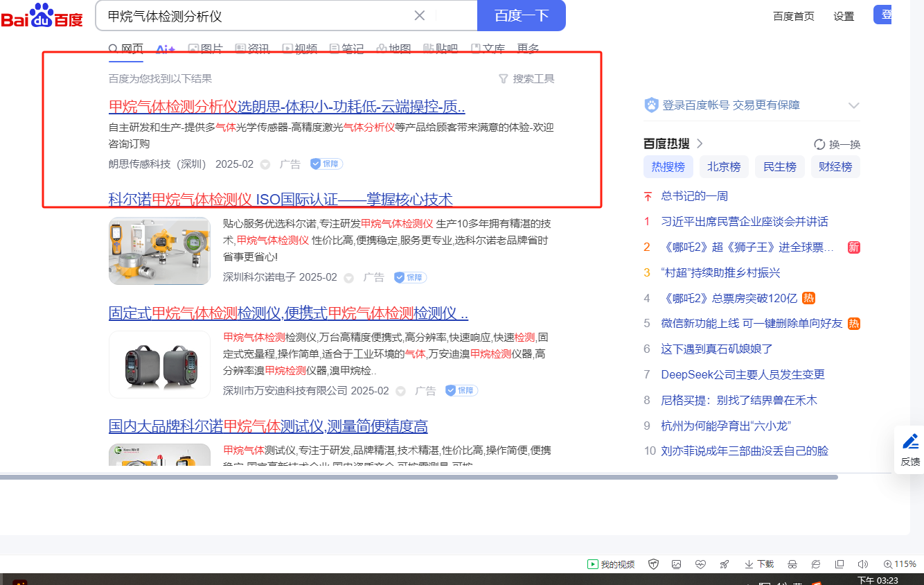Image resolution: width=924 pixels, height=585 pixels.
Task: Expand the 更多 tab menu
Action: [x=528, y=49]
